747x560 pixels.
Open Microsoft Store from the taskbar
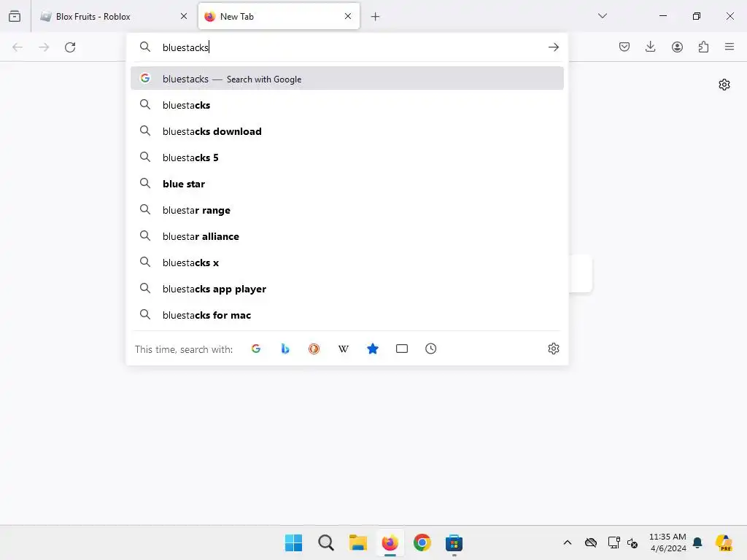tap(454, 542)
